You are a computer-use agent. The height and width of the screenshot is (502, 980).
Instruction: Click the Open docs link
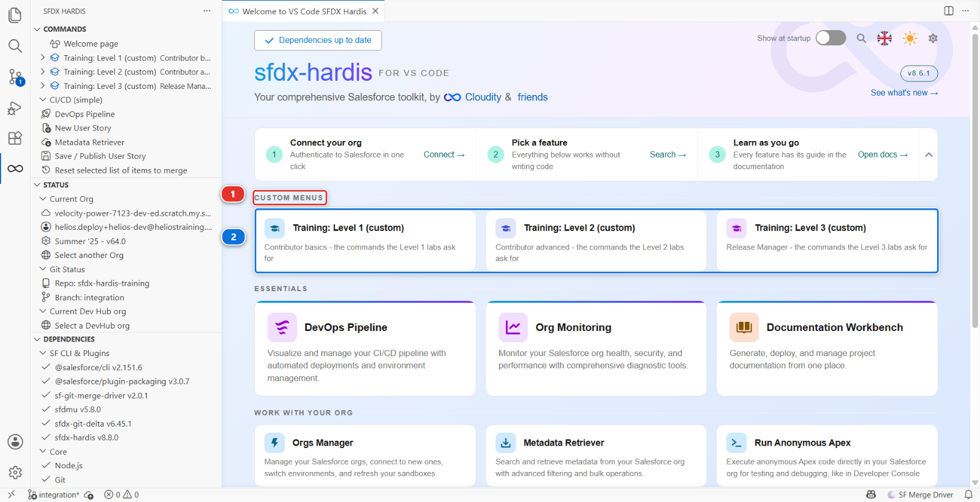883,154
